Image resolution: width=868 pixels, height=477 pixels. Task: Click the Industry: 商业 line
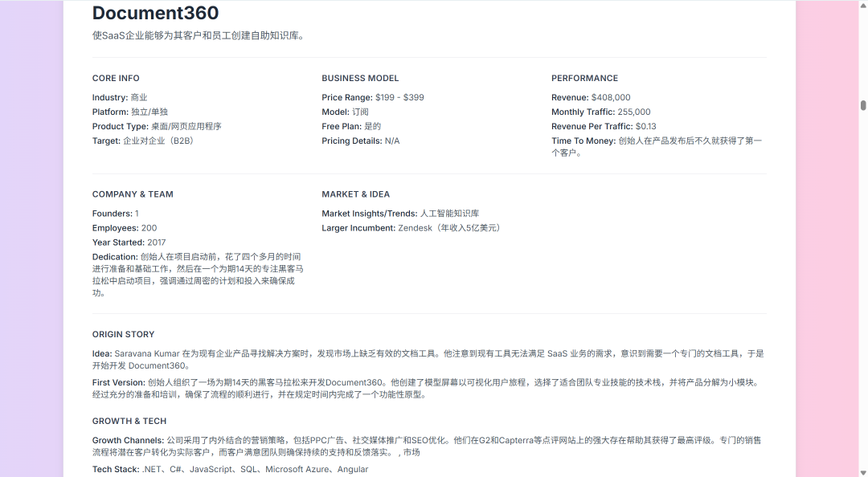[120, 97]
